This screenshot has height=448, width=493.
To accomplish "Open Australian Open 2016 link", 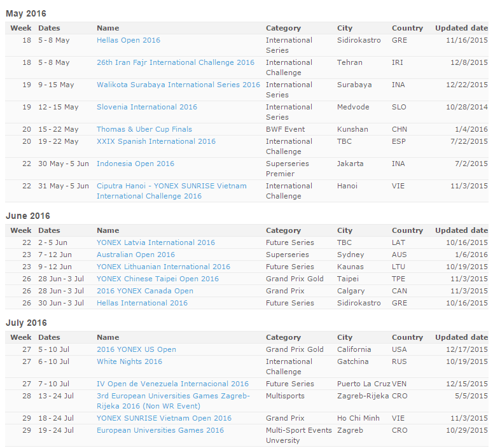I will point(135,255).
